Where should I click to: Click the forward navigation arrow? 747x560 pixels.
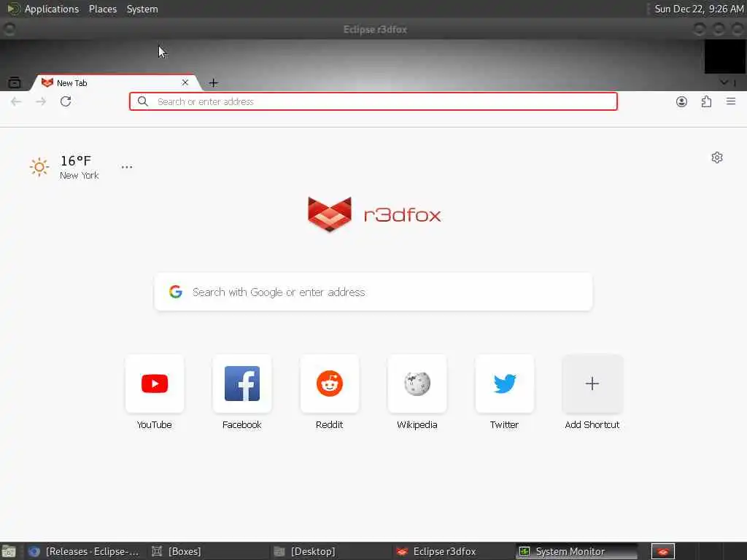[41, 101]
